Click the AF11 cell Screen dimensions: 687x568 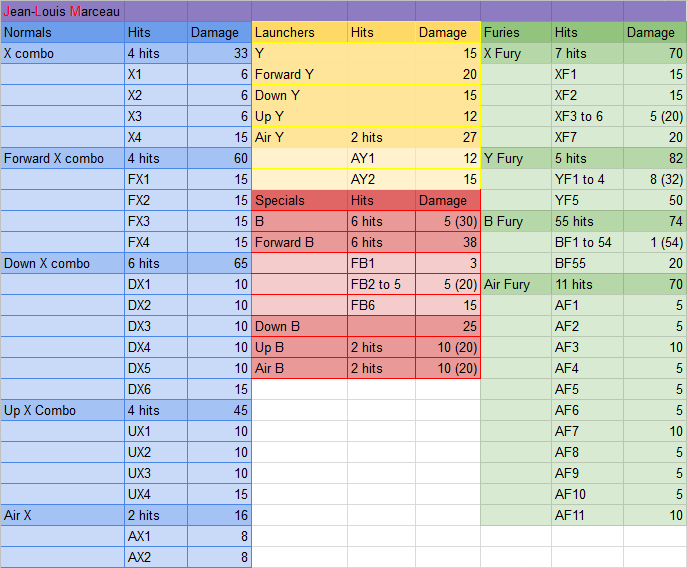coord(587,515)
